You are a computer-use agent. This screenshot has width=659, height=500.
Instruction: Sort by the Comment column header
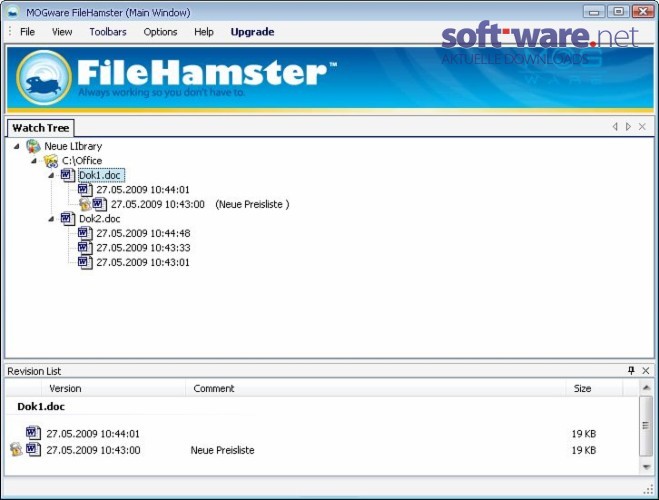pyautogui.click(x=376, y=388)
